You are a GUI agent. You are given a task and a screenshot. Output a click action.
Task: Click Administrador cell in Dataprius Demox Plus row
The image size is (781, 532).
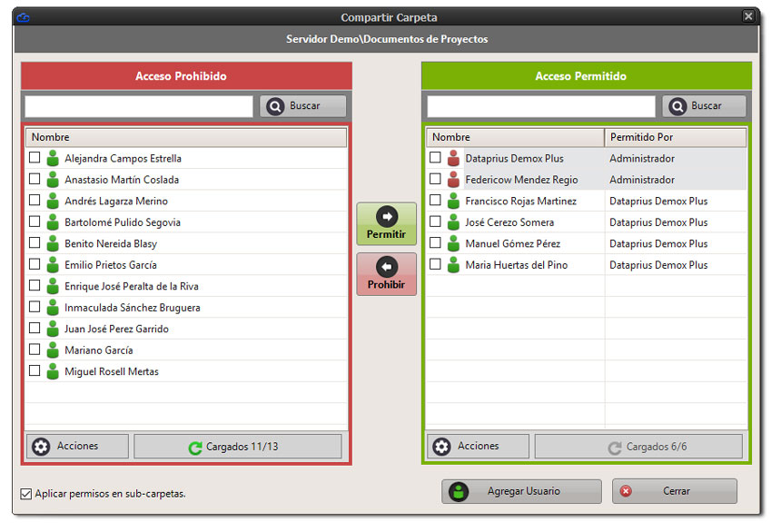[642, 158]
